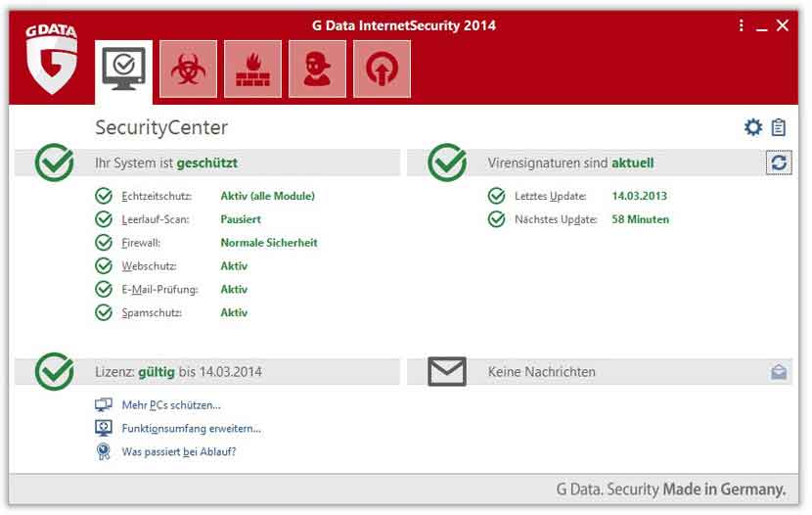
Task: Open settings with the gear icon
Action: click(x=752, y=127)
